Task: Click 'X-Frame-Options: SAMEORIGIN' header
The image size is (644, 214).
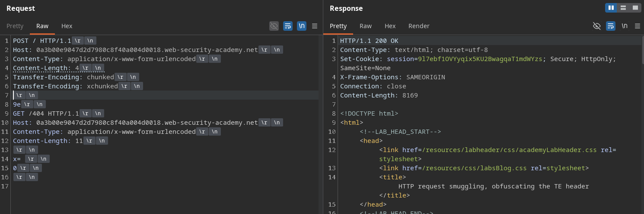Action: (x=392, y=77)
